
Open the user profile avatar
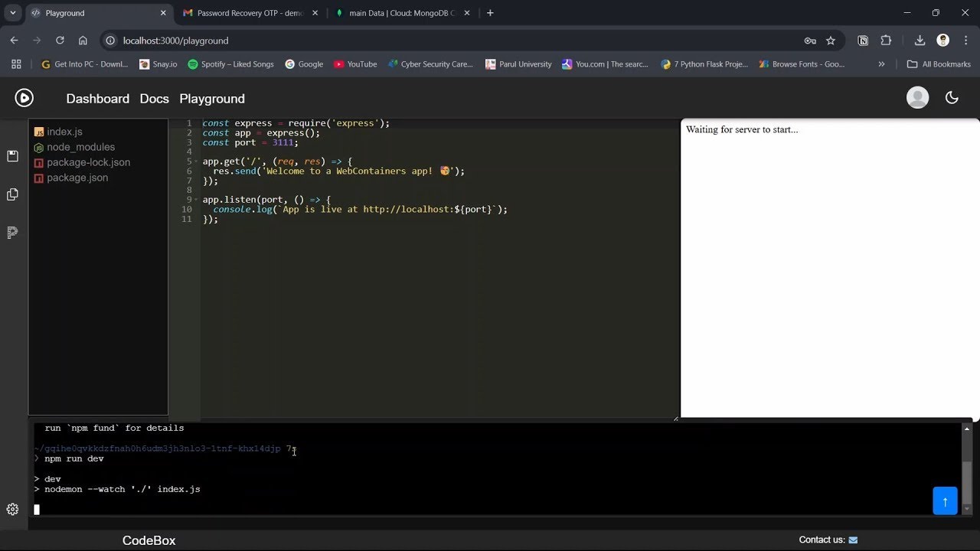point(917,98)
